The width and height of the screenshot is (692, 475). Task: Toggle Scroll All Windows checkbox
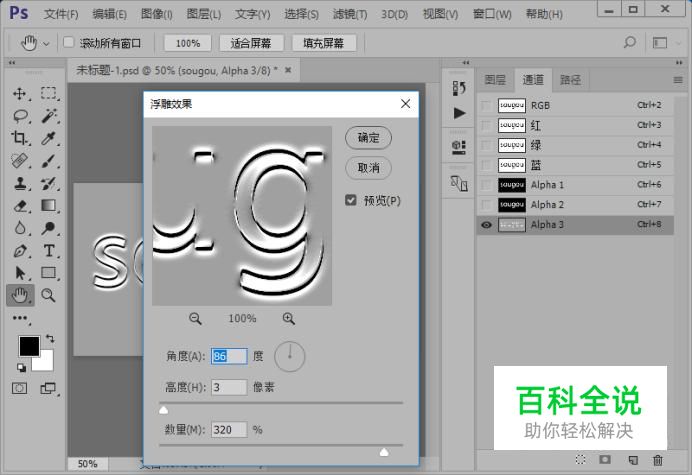click(68, 43)
